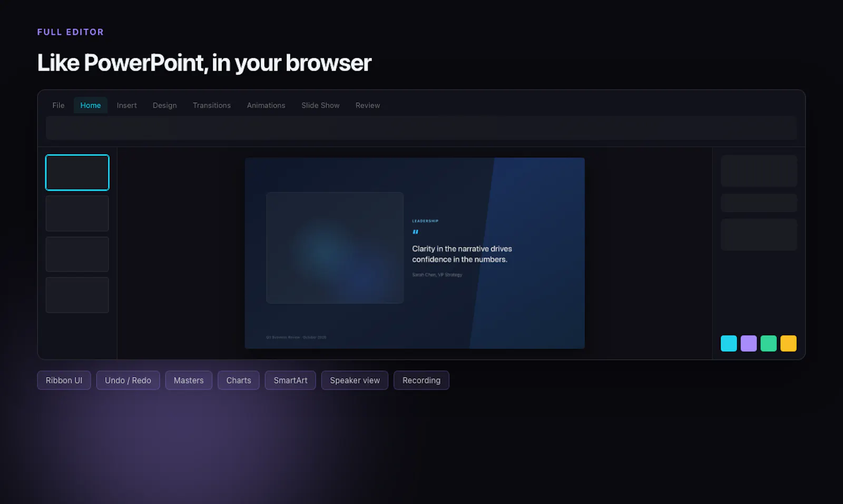
Task: Select the Home ribbon tab
Action: [x=91, y=105]
